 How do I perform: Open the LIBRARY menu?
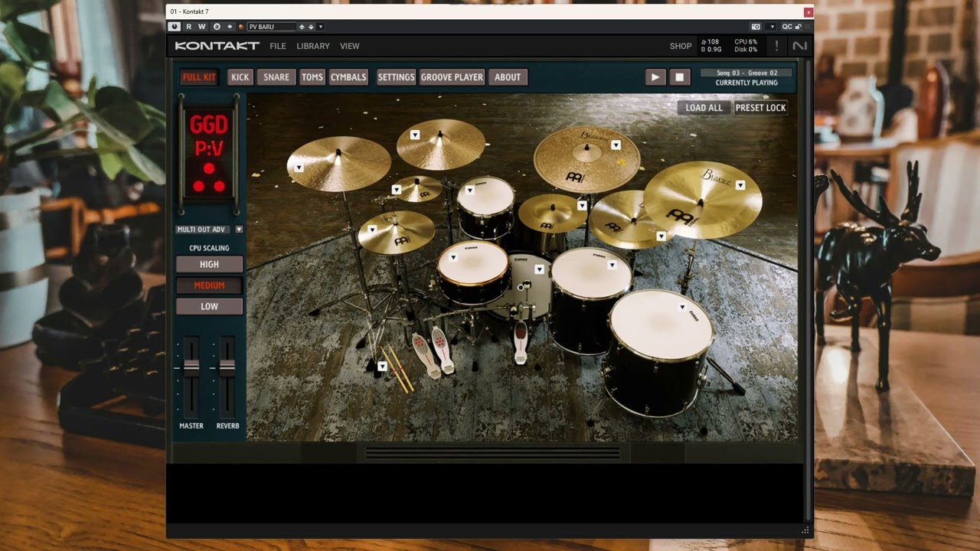point(313,46)
